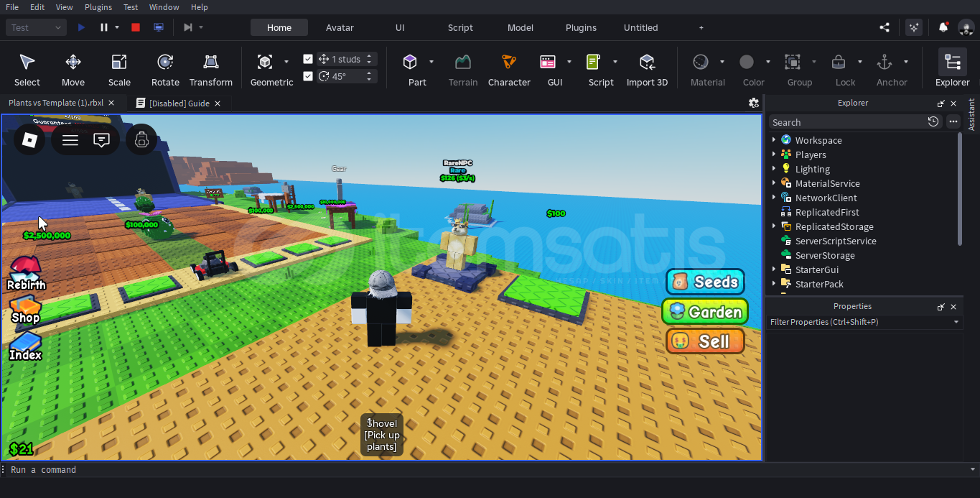Click the Anchor icon

pos(885,62)
